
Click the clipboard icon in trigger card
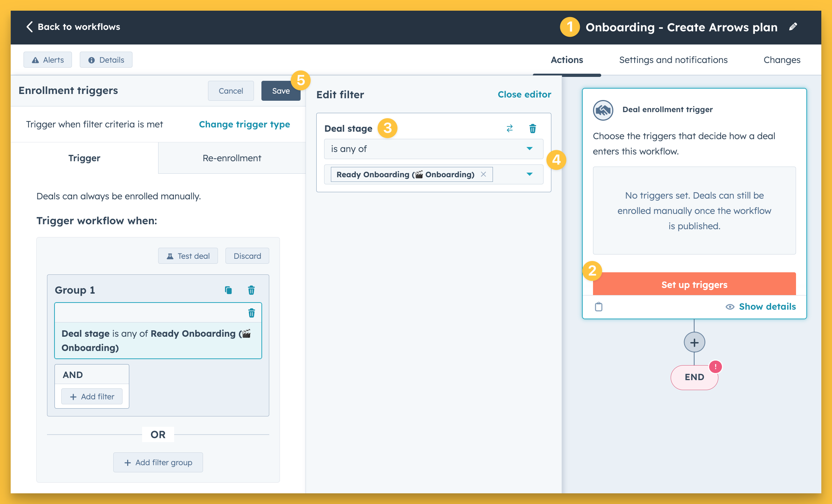tap(599, 306)
